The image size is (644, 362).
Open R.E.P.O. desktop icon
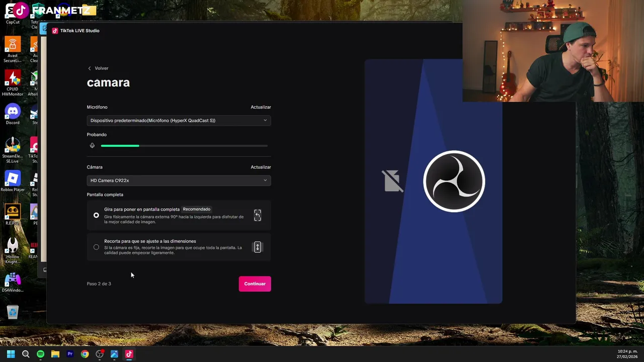pyautogui.click(x=13, y=215)
